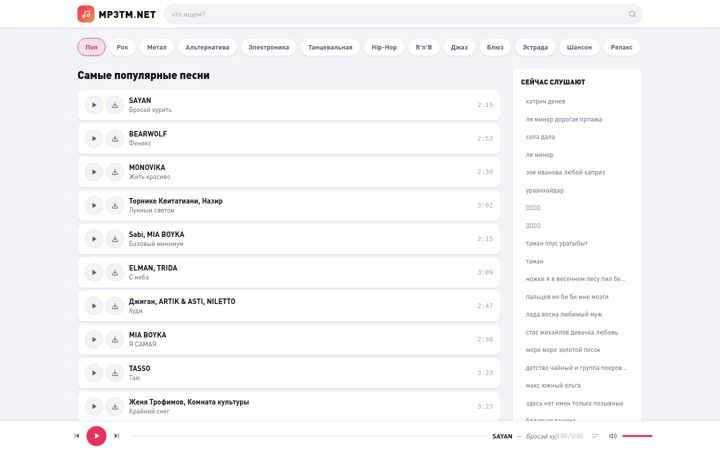Download the BEARWOLF song Феникс
This screenshot has width=720, height=450.
click(x=115, y=139)
